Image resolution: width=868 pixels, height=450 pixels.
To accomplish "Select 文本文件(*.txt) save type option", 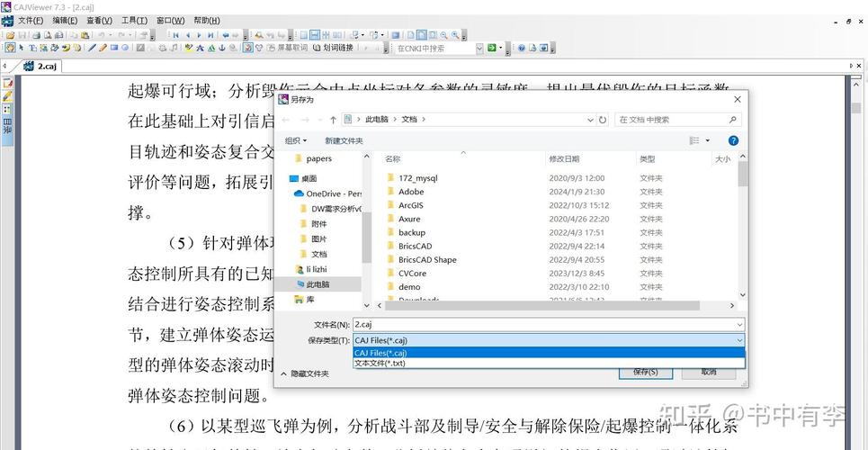I will click(x=549, y=363).
